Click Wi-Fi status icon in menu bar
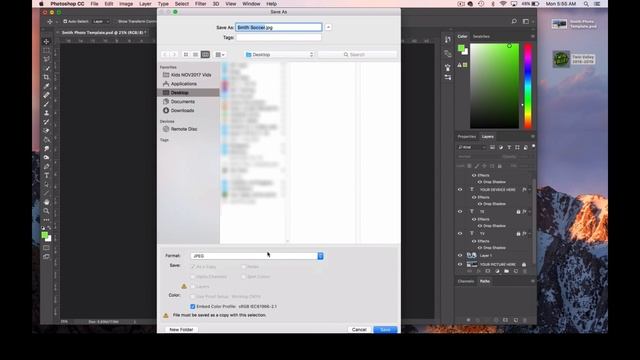 pos(503,4)
